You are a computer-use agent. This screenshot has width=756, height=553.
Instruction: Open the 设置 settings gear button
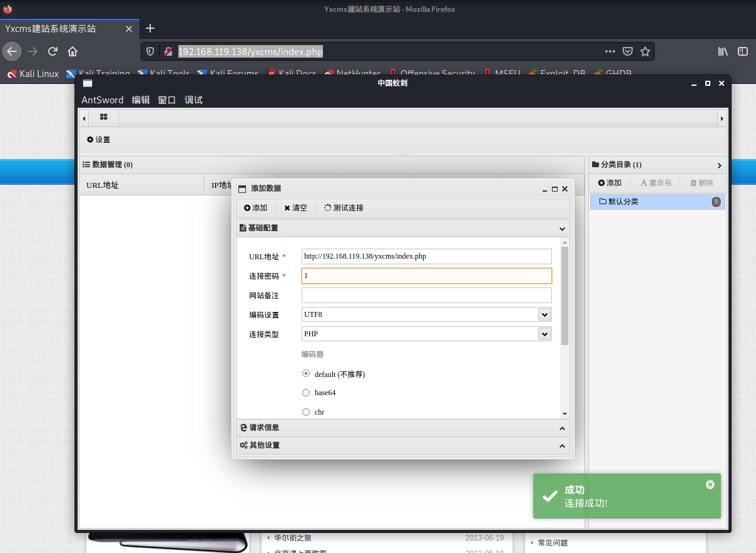coord(98,140)
